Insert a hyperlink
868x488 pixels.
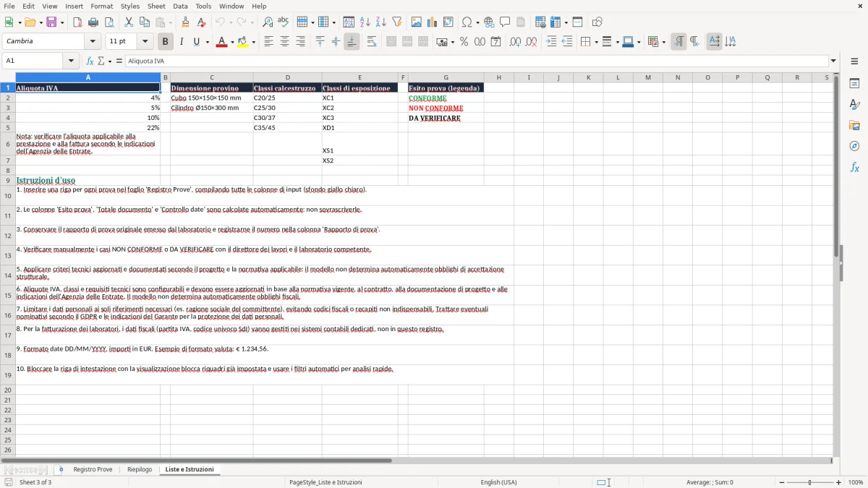tap(489, 22)
